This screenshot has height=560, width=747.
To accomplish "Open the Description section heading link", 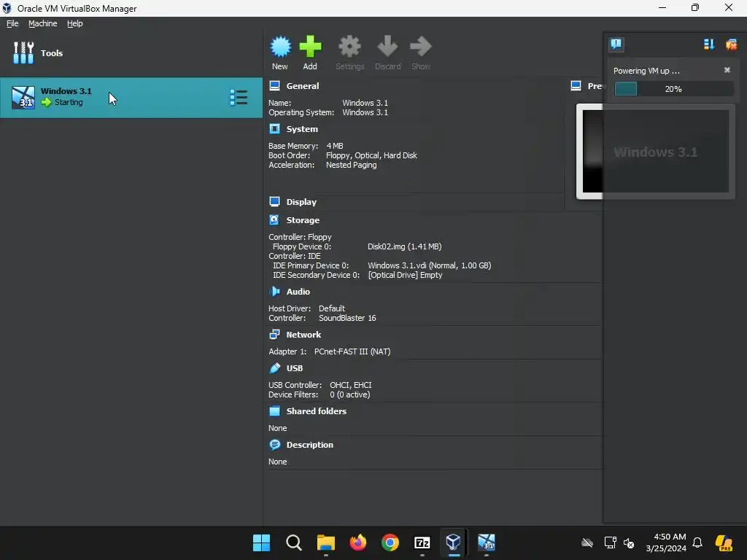I will [x=309, y=445].
